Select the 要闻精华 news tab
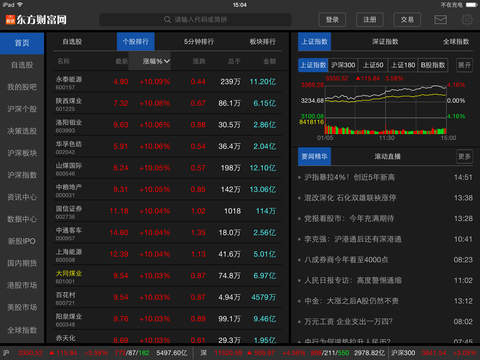Viewport: 480px width, 360px height. (x=314, y=156)
